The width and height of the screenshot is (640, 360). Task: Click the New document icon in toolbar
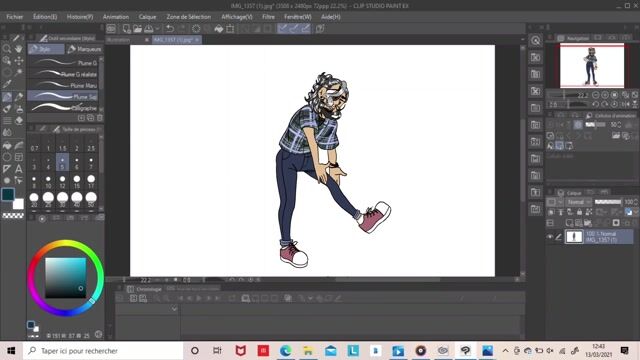[x=127, y=29]
